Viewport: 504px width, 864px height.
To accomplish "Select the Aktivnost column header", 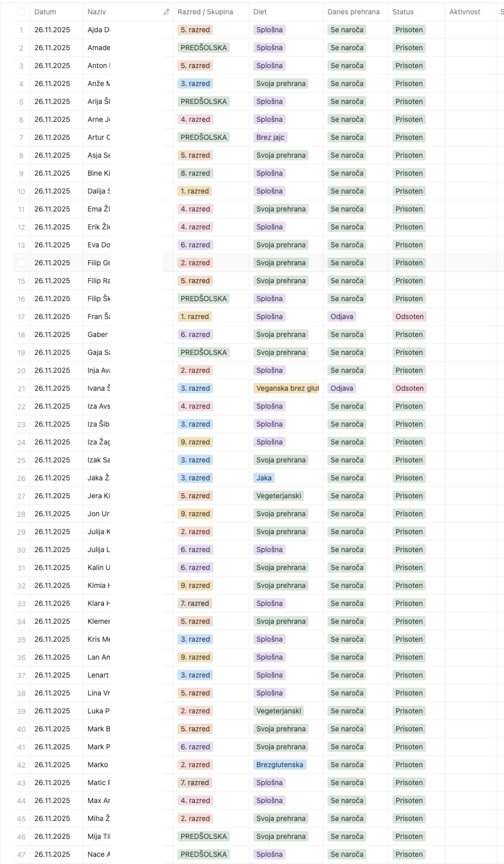I will click(x=465, y=12).
